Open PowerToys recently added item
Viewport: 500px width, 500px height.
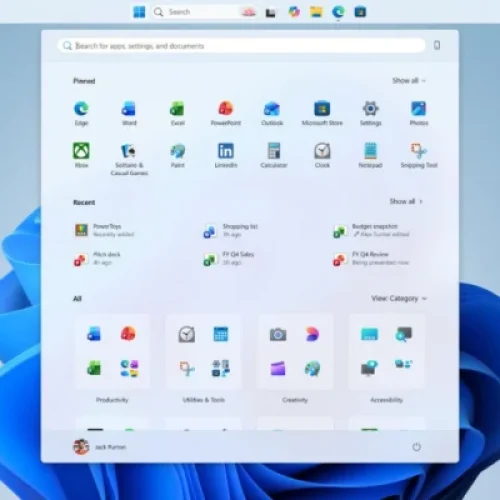pyautogui.click(x=104, y=230)
